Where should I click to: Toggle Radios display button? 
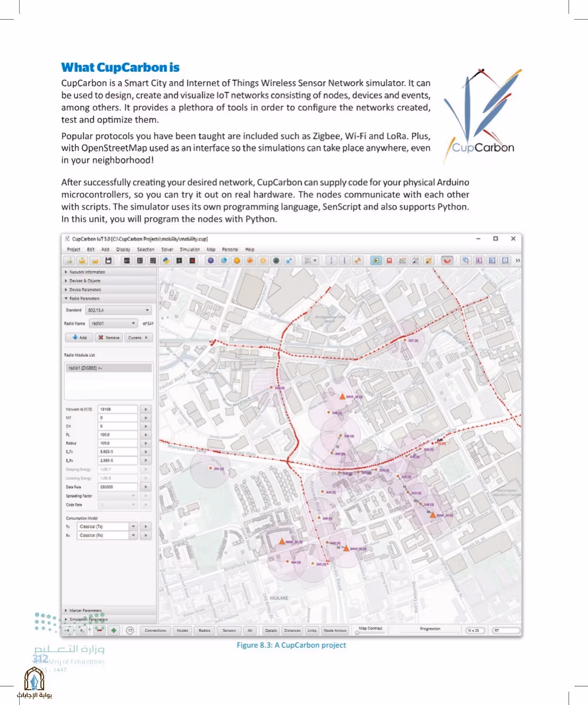[x=204, y=631]
